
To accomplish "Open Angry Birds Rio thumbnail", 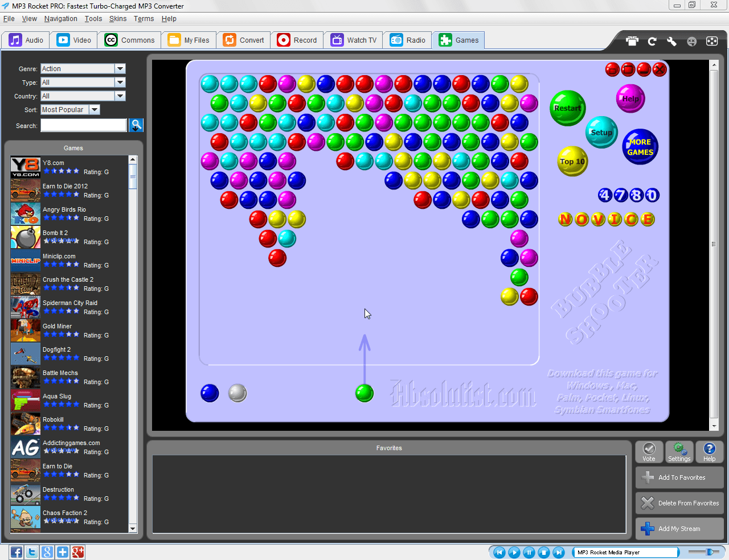I will [26, 214].
